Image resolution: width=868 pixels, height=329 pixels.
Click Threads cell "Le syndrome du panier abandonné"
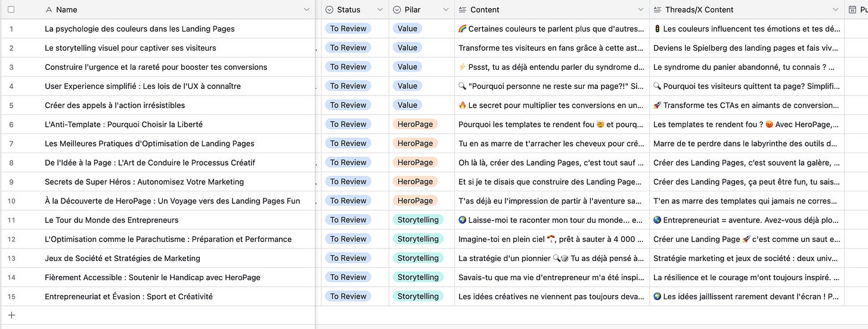tap(747, 67)
